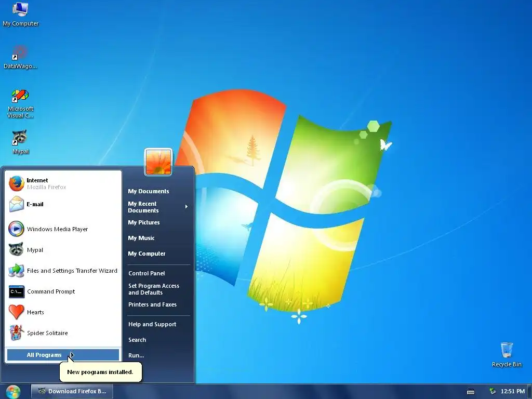Open Files and Settings Transfer Wizard

[63, 270]
